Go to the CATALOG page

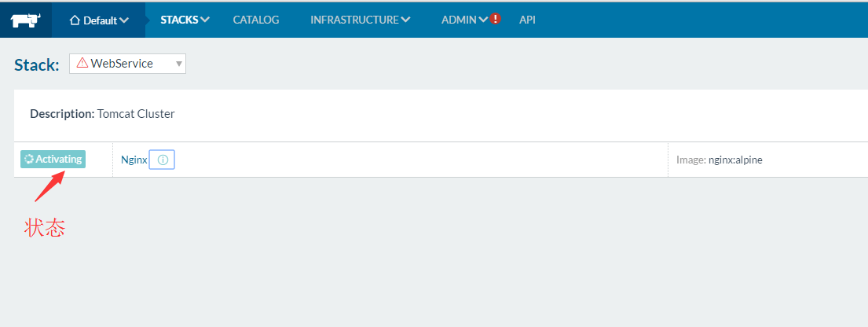[256, 20]
